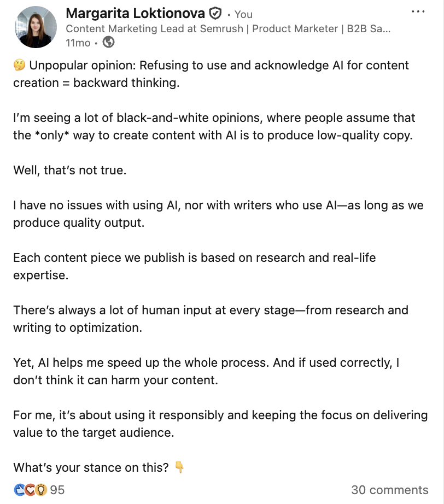
Task: Click "What's your stance on this?" text
Action: pos(91,467)
